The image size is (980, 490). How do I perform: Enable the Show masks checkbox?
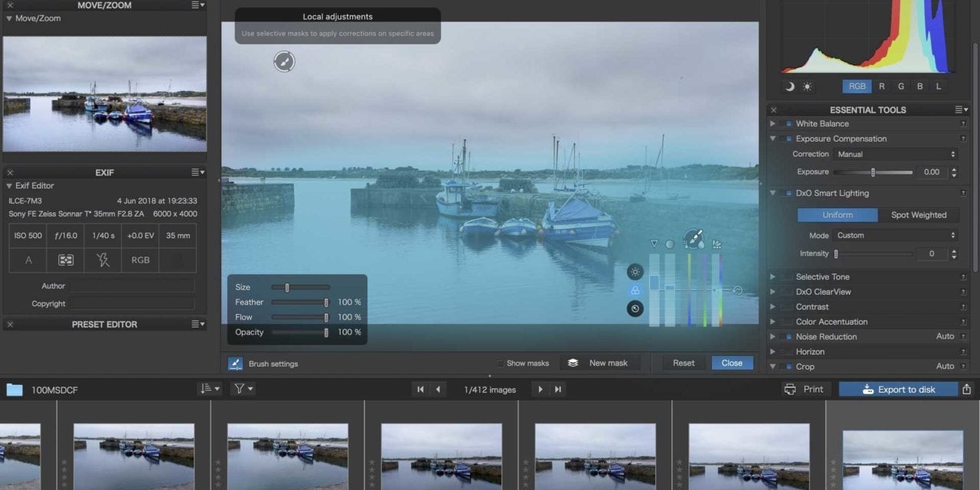[x=501, y=364]
